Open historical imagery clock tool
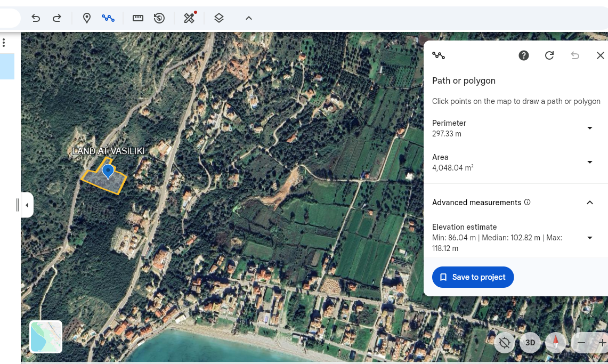The width and height of the screenshot is (608, 364). (x=159, y=18)
